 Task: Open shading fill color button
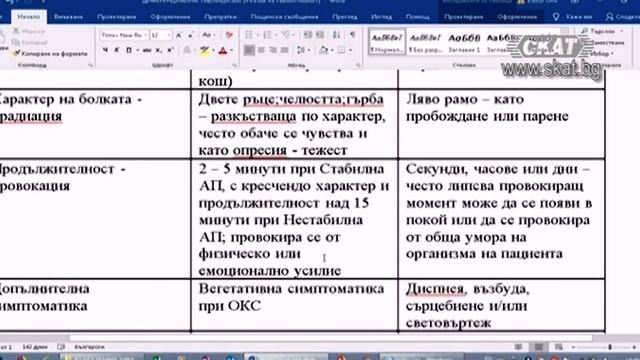[323, 50]
